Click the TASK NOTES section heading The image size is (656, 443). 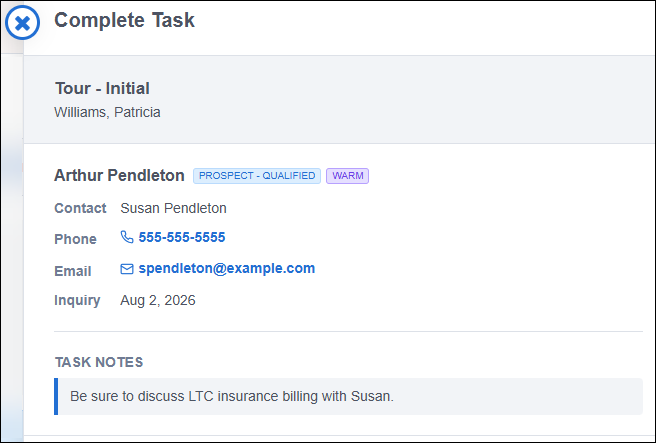tap(99, 362)
